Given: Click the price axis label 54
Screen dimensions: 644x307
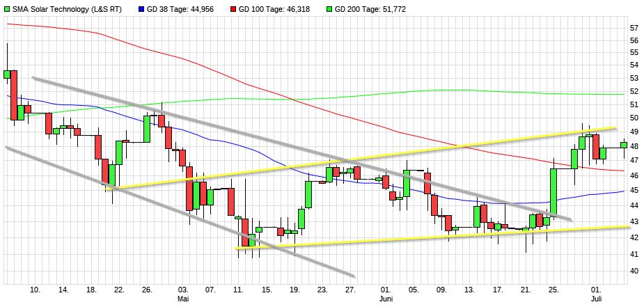Looking at the screenshot, I should tap(635, 65).
